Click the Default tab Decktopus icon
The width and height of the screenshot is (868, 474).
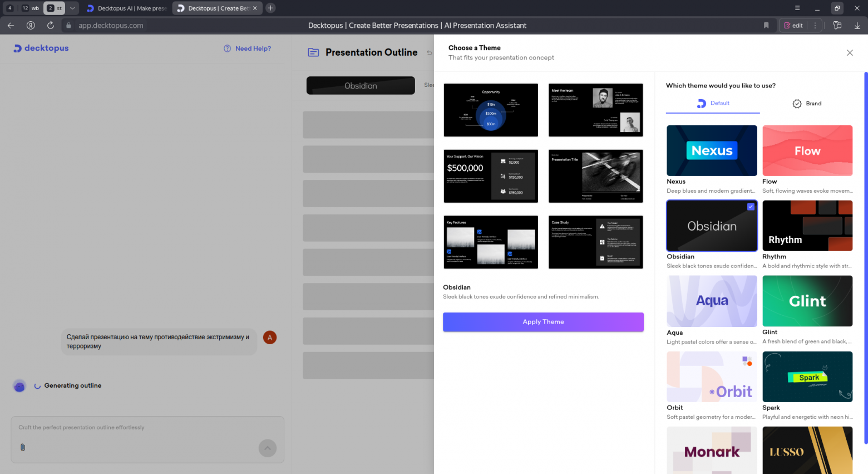pos(702,104)
